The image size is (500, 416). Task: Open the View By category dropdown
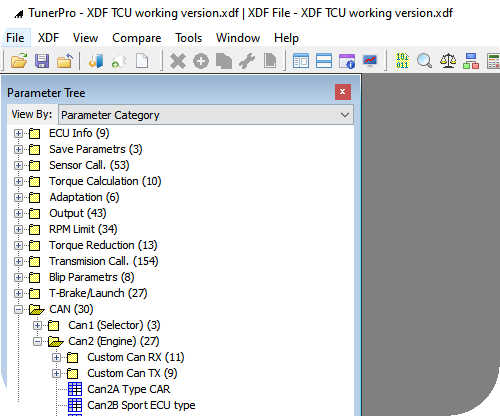206,115
